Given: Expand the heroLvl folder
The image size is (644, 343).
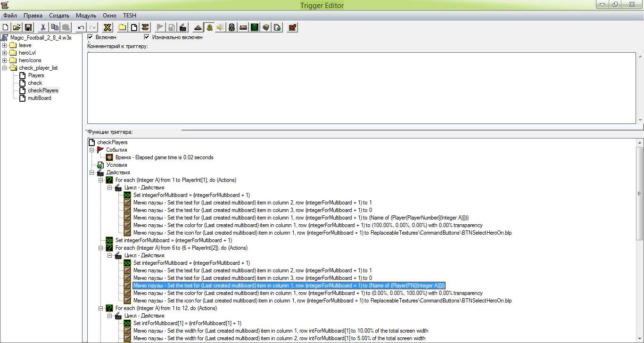Looking at the screenshot, I should coord(4,53).
